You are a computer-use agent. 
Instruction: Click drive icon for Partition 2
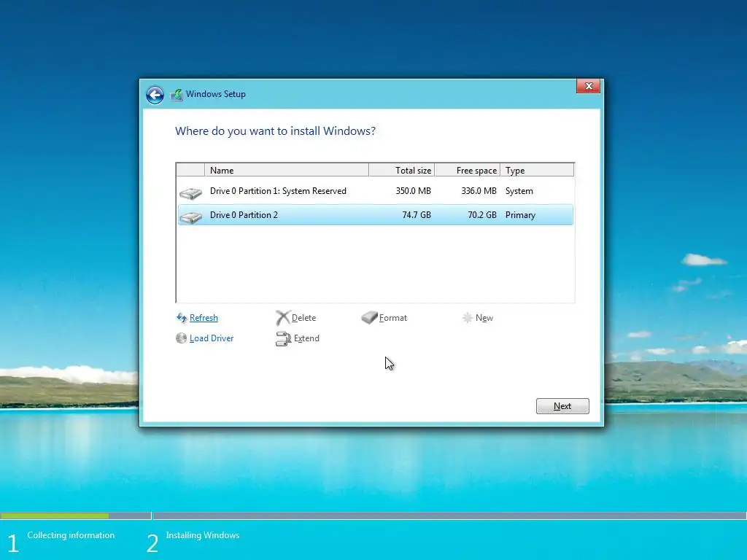click(190, 217)
